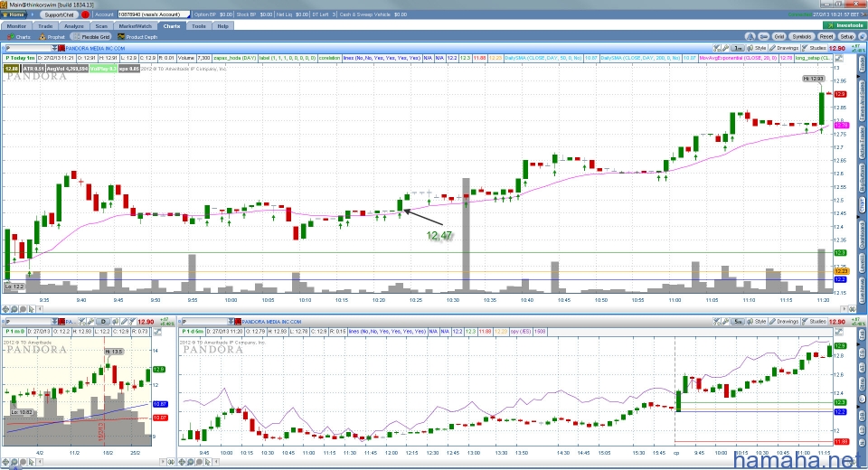The image size is (868, 470).
Task: Click the 12.3 price bubble on main chart axis
Action: coord(840,252)
